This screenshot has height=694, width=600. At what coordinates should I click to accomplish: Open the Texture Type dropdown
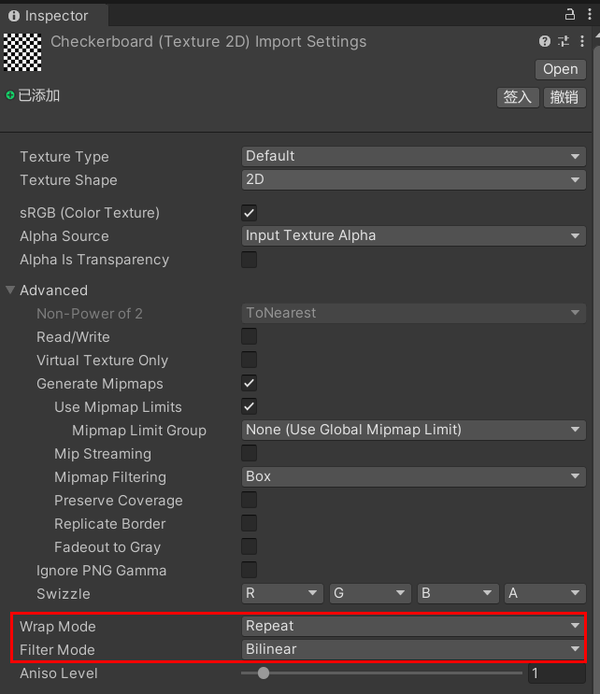coord(413,156)
